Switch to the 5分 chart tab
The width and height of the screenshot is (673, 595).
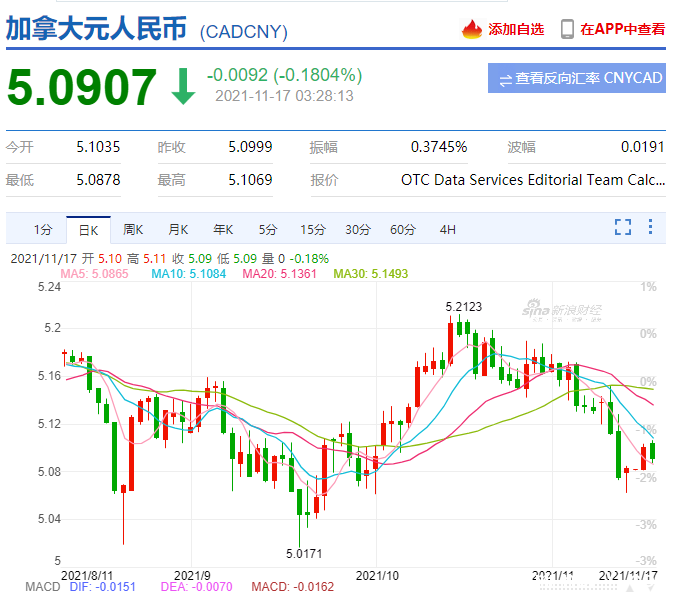tap(268, 230)
